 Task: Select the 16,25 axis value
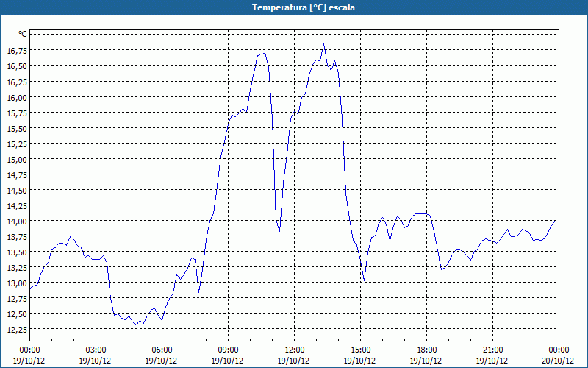pos(17,82)
